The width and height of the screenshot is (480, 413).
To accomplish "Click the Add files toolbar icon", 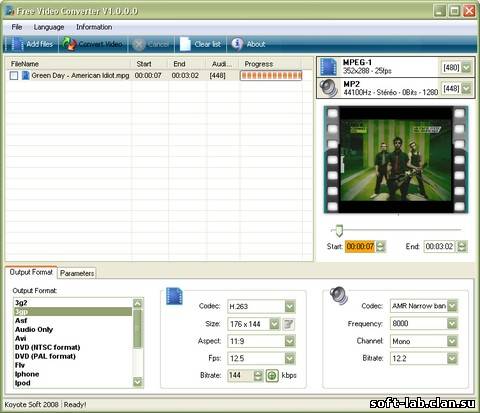I will (x=17, y=44).
